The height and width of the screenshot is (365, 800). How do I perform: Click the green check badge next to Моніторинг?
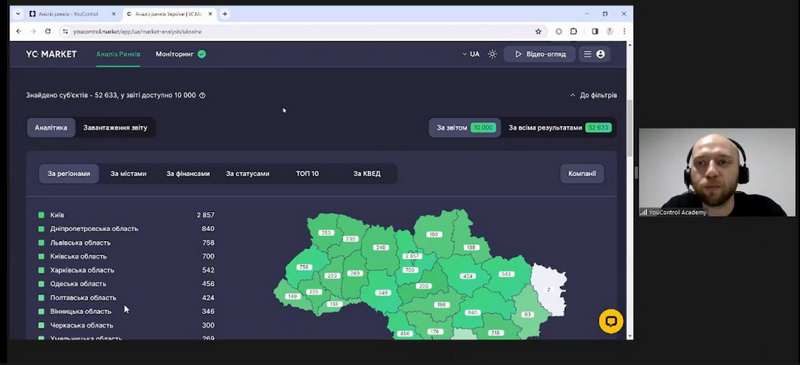point(202,54)
